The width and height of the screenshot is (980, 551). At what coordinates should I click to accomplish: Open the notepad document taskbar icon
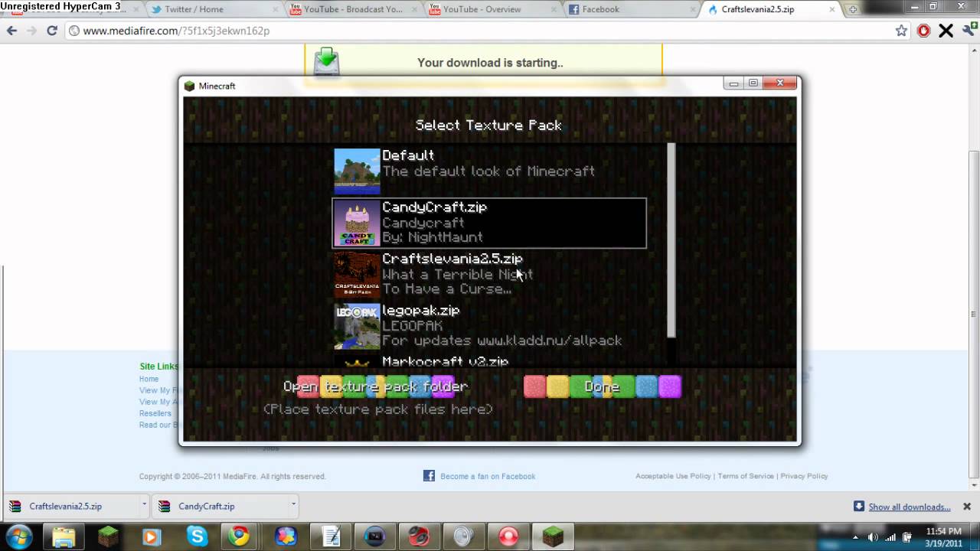pos(331,537)
